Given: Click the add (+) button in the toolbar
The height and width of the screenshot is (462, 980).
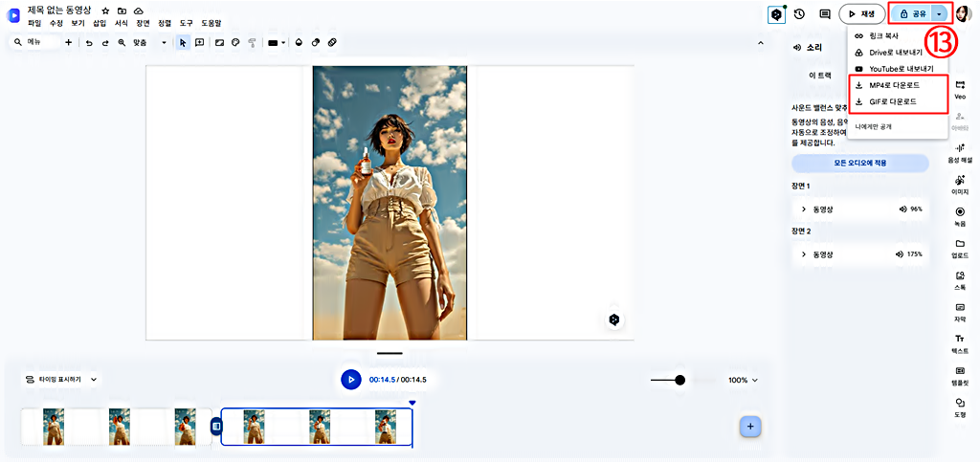Looking at the screenshot, I should pos(68,42).
